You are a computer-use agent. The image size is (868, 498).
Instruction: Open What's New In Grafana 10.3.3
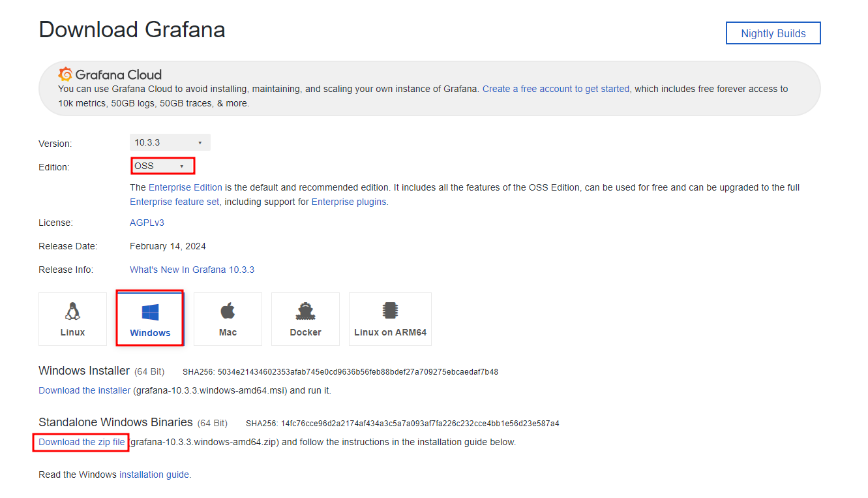(192, 270)
